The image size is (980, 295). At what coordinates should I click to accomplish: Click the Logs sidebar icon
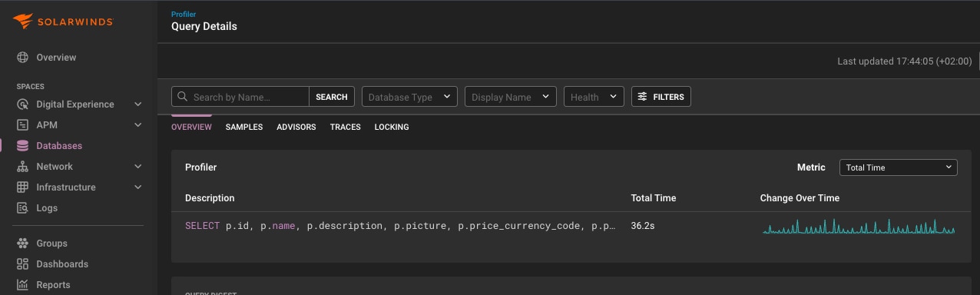point(22,208)
